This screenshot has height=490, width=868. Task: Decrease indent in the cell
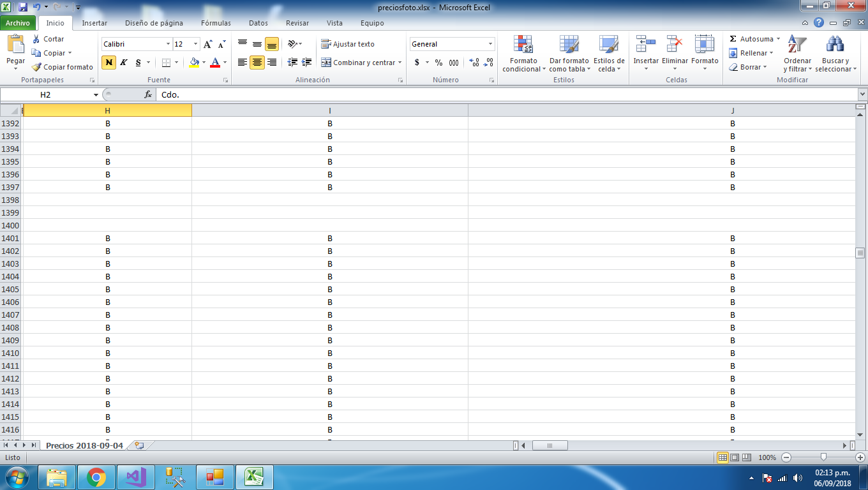click(292, 63)
